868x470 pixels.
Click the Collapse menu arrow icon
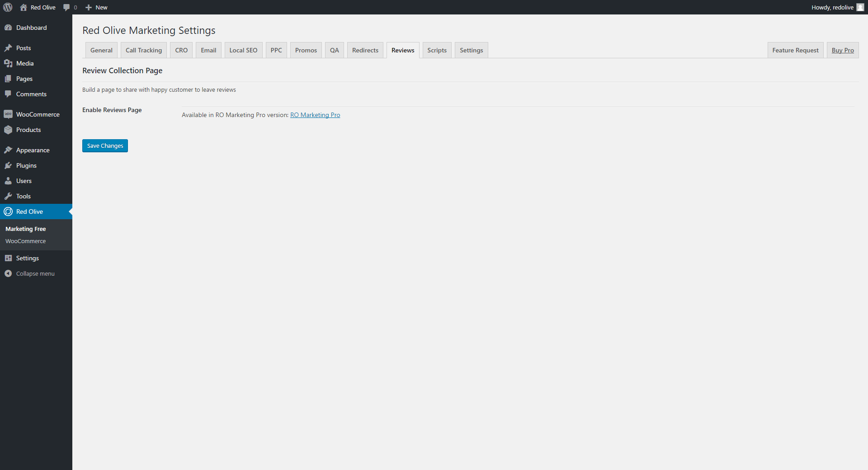tap(8, 273)
